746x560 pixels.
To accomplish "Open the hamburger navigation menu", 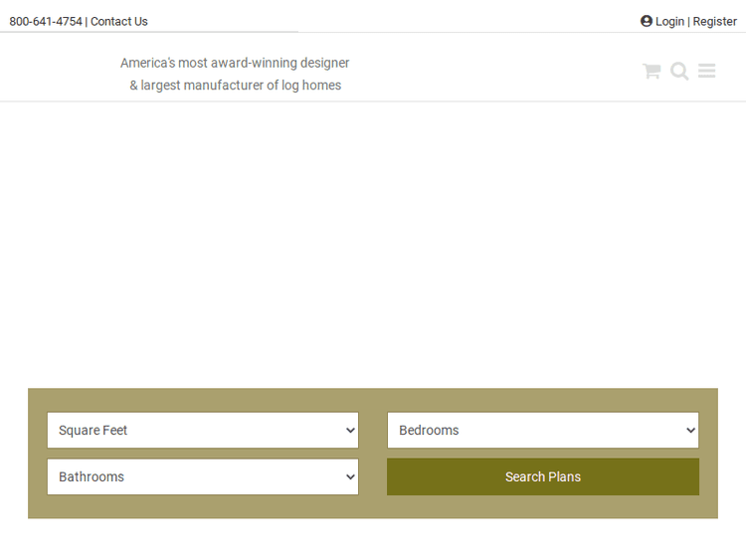I will [706, 71].
